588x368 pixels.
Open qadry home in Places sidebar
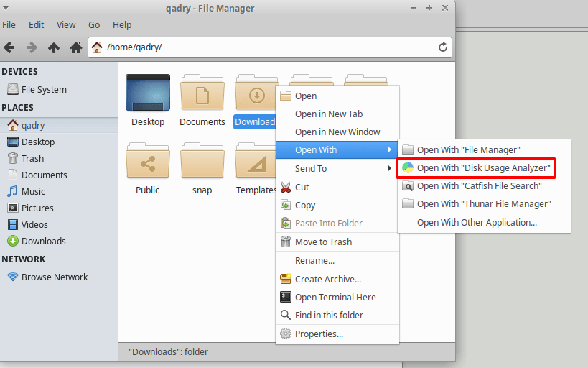coord(59,125)
